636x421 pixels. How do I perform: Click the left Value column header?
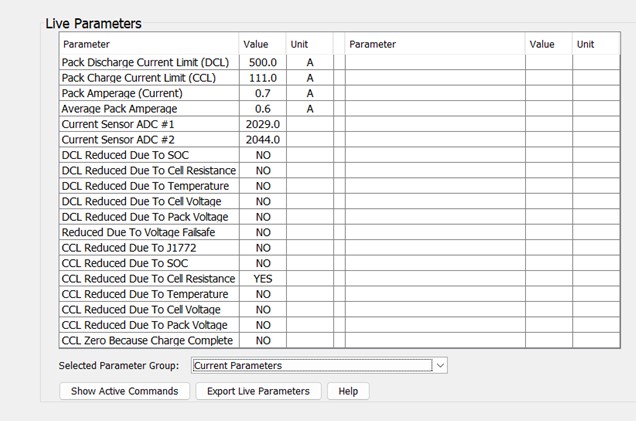pos(261,44)
